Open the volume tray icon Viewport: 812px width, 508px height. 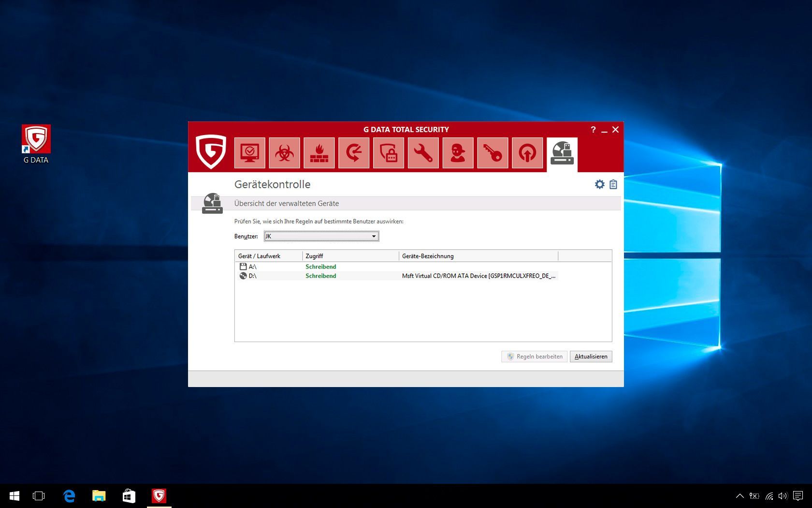pos(783,496)
